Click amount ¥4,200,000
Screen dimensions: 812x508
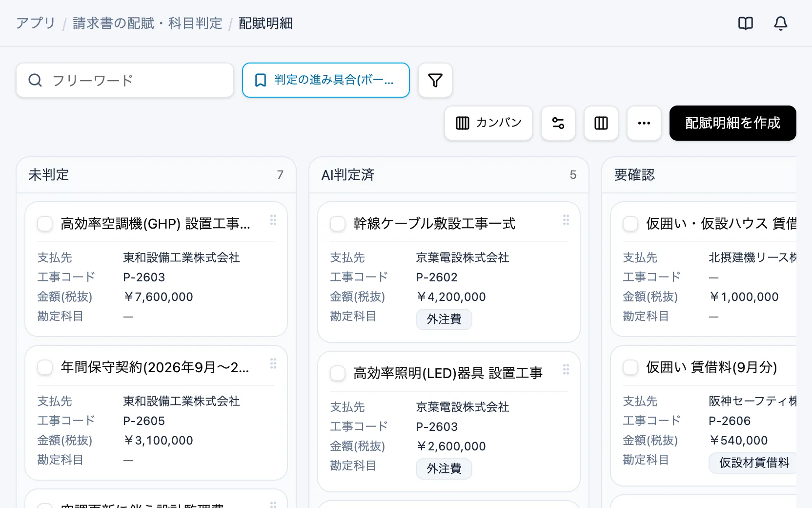click(451, 297)
